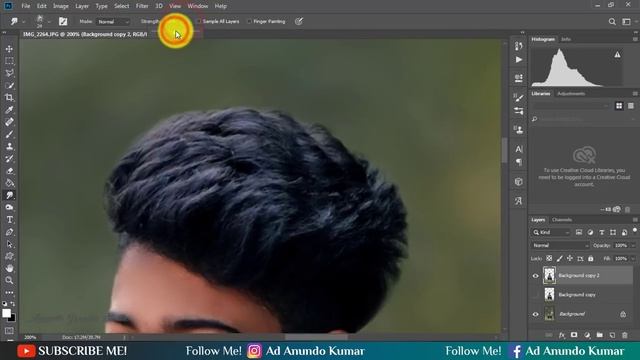Select the Smudge tool in toolbox
The height and width of the screenshot is (360, 640).
(x=9, y=196)
